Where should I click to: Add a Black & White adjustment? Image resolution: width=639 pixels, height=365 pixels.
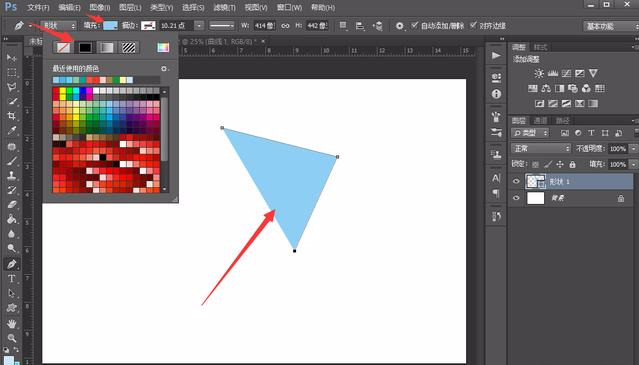click(x=560, y=88)
